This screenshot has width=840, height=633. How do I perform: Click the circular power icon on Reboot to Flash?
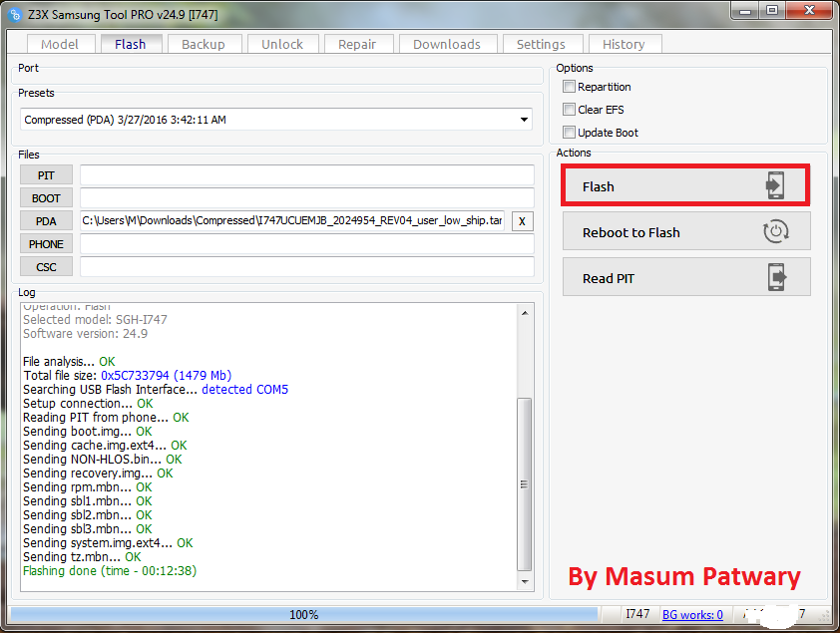775,231
